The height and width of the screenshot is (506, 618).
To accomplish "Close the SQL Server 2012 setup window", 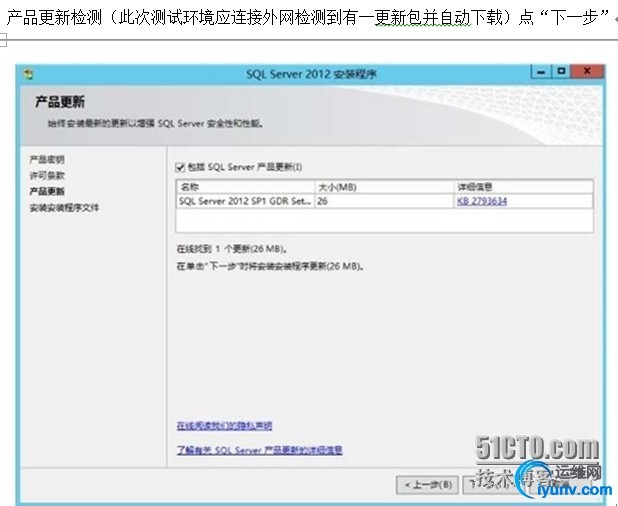I will pos(587,71).
